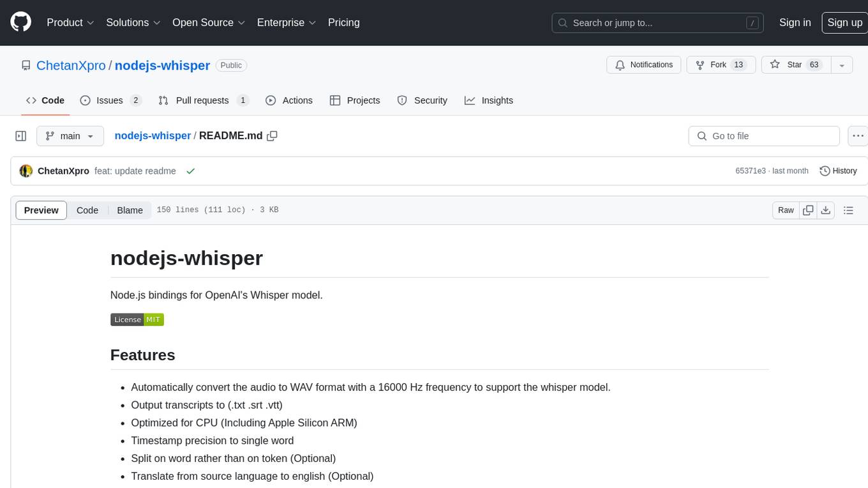This screenshot has height=488, width=868.
Task: Open the ChetanXpro owner profile link
Action: pos(71,65)
